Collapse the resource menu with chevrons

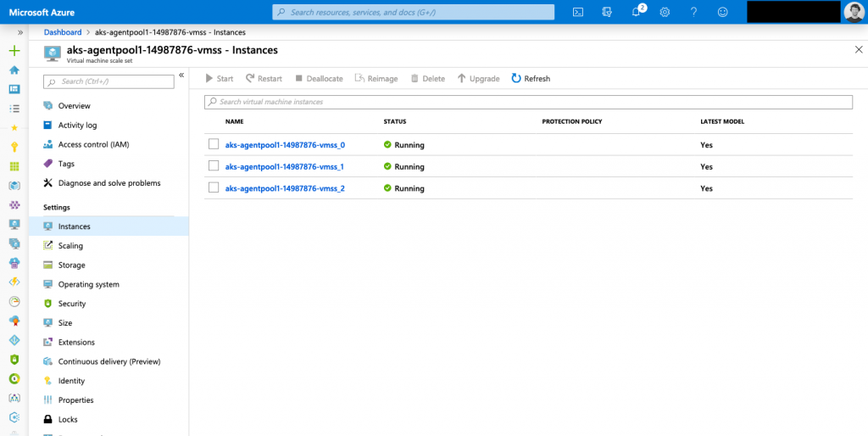pyautogui.click(x=181, y=75)
